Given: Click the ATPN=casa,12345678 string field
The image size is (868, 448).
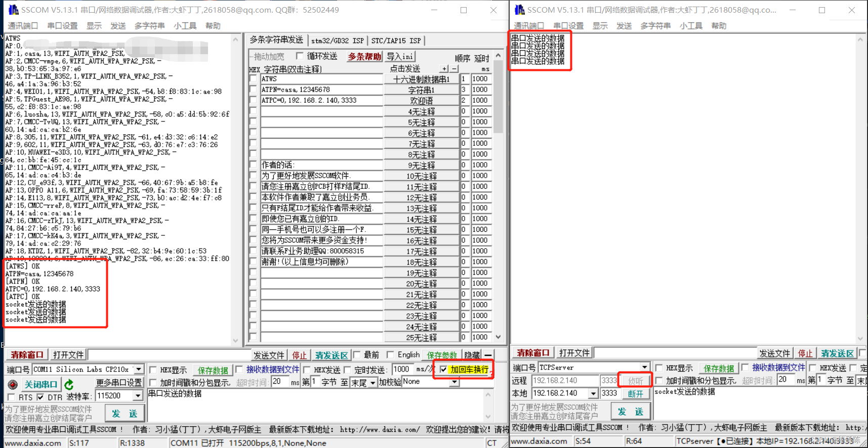Looking at the screenshot, I should pos(321,90).
